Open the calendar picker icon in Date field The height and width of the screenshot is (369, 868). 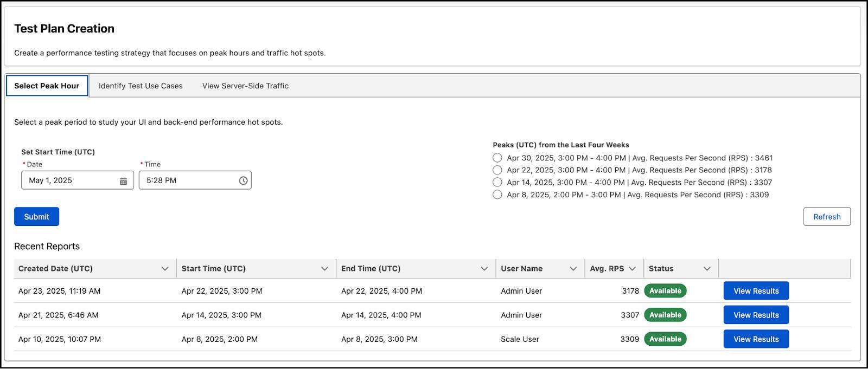[x=123, y=181]
